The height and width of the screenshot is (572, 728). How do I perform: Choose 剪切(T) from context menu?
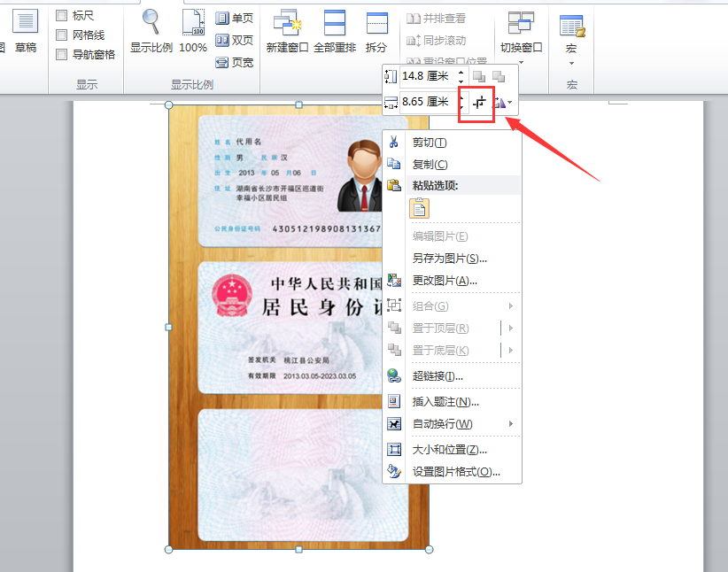(453, 142)
